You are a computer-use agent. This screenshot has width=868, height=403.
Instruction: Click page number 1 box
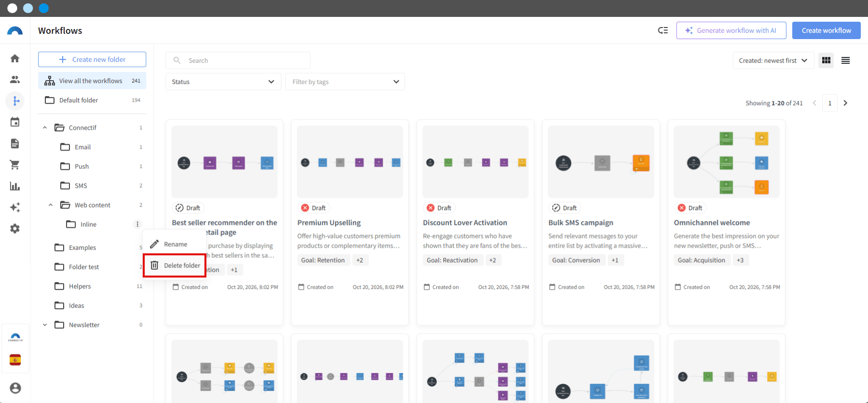point(830,103)
